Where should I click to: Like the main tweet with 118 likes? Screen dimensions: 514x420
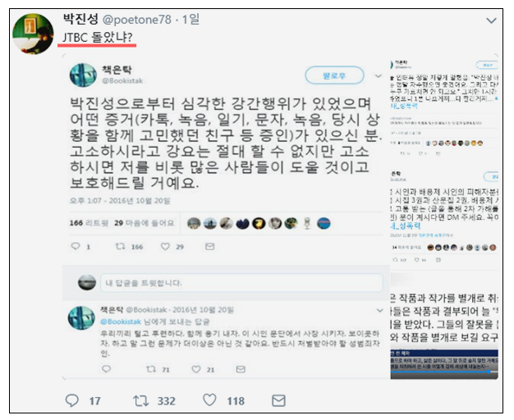click(x=210, y=400)
